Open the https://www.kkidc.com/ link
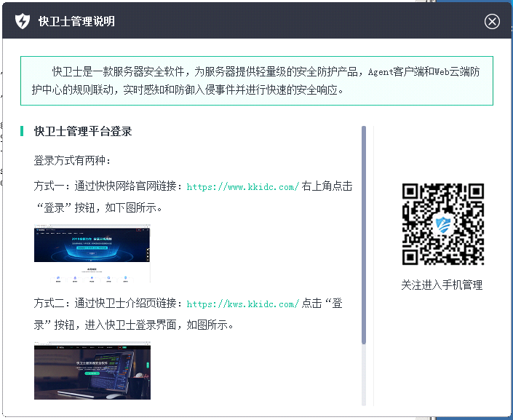 click(243, 187)
